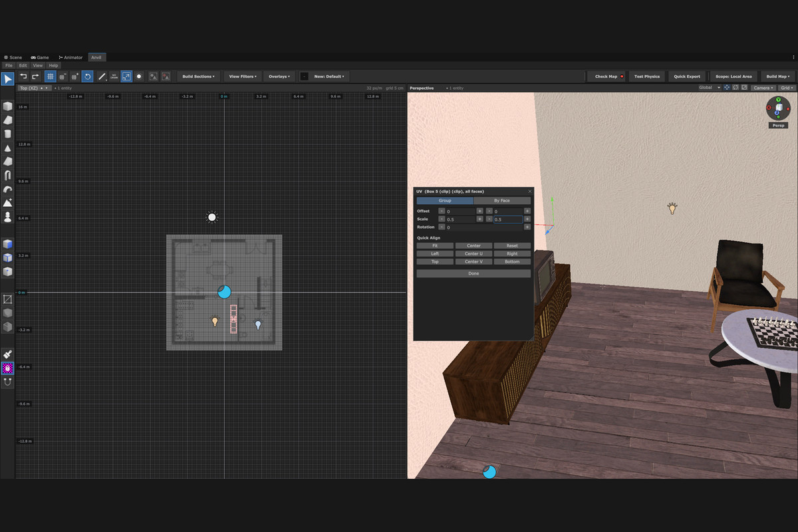Viewport: 798px width, 532px height.
Task: Activate the paint brush texture tool
Action: (7, 354)
